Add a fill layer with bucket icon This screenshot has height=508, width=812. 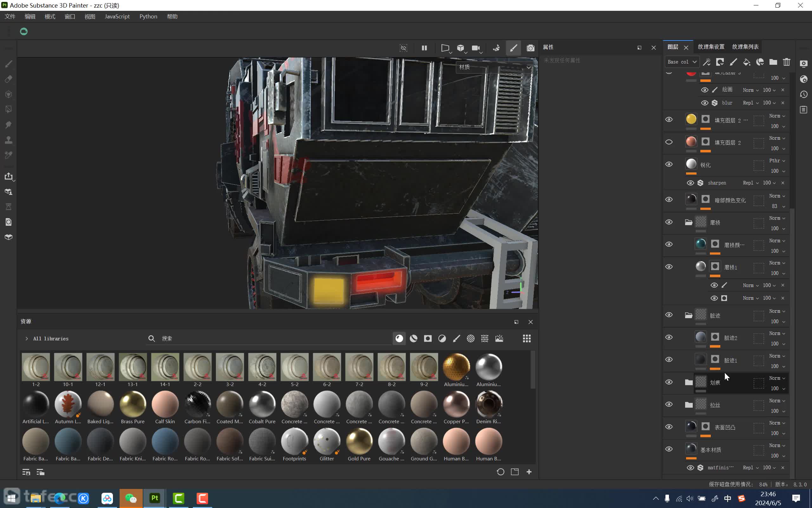coord(747,62)
